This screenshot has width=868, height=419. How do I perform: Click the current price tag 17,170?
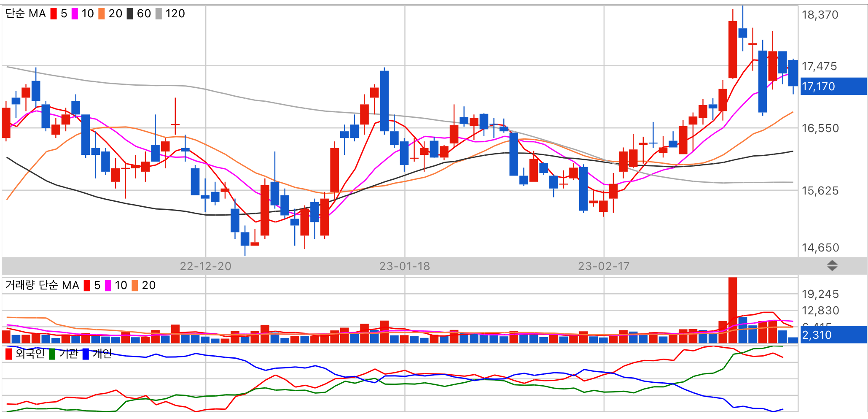[833, 87]
